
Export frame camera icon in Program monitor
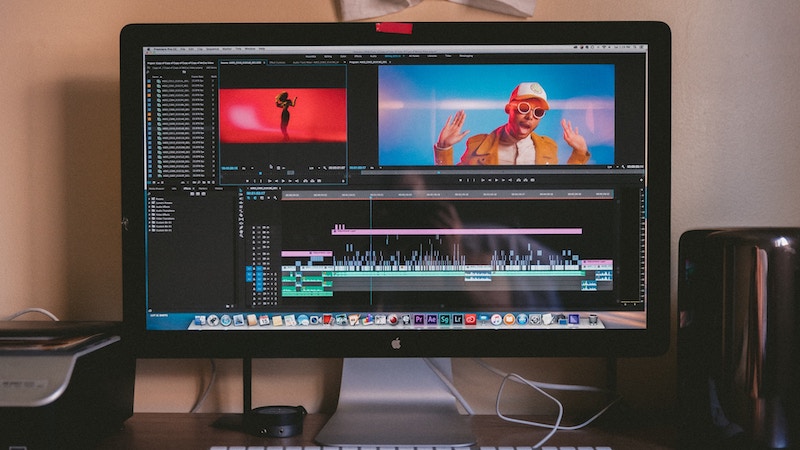point(532,180)
